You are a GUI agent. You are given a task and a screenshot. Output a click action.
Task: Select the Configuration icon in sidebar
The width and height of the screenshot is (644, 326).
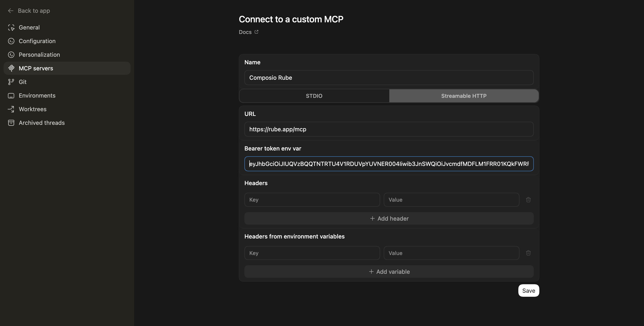pos(11,41)
